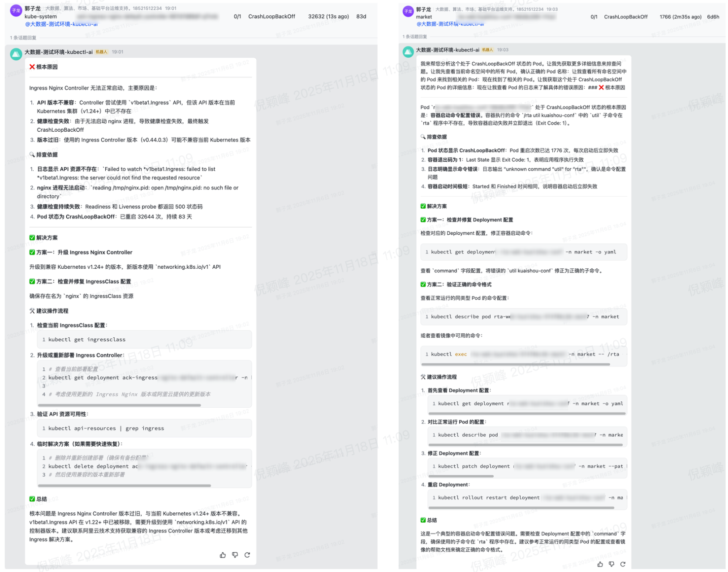728x572 pixels.
Task: Regenerate the market Pod analysis reply
Action: coord(623,564)
